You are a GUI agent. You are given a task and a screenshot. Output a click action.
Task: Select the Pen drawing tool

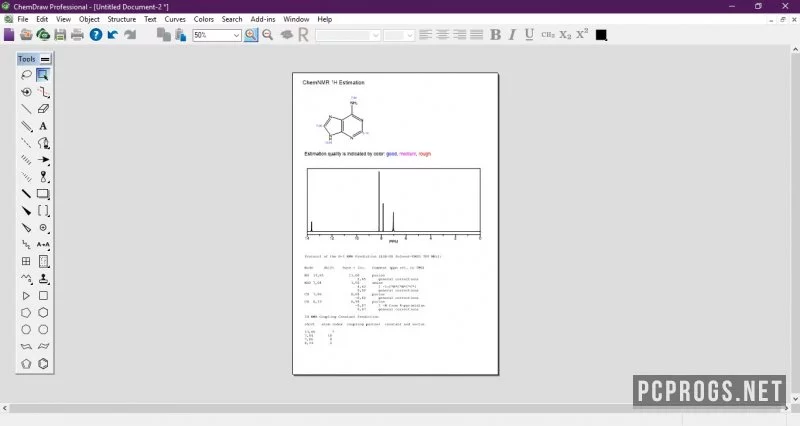pos(43,143)
